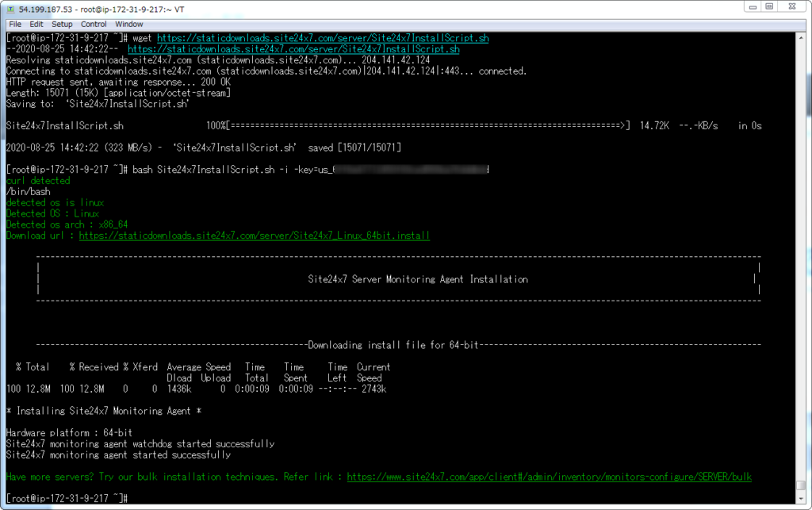Close the Tera Term session window
The image size is (812, 510).
point(793,7)
